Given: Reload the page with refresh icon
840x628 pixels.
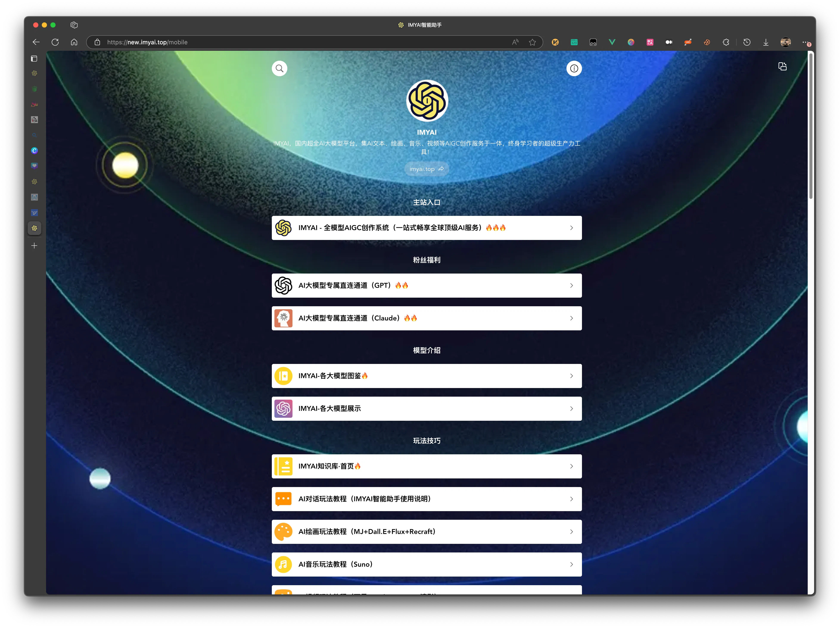Looking at the screenshot, I should coord(55,42).
